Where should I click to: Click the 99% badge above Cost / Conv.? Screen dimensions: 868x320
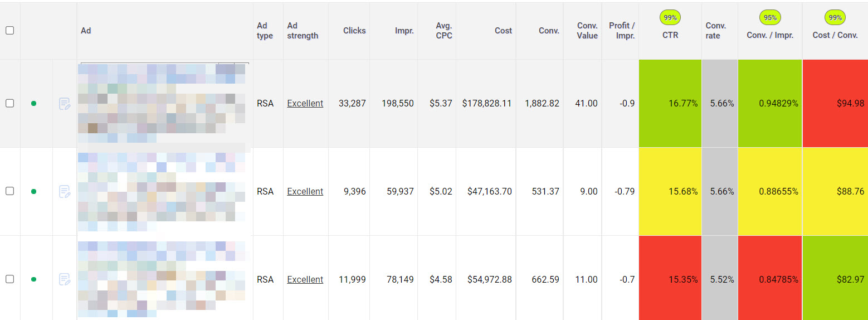tap(835, 18)
